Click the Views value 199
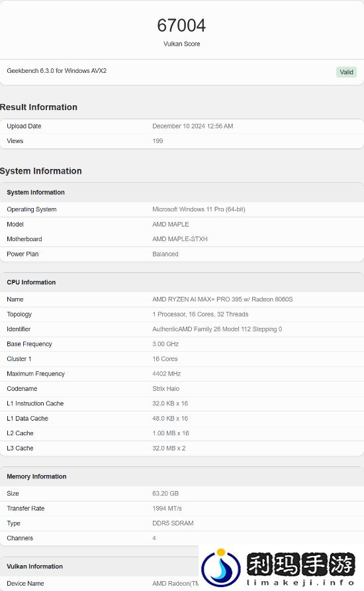Screen dimensions: 364x591 tap(158, 141)
